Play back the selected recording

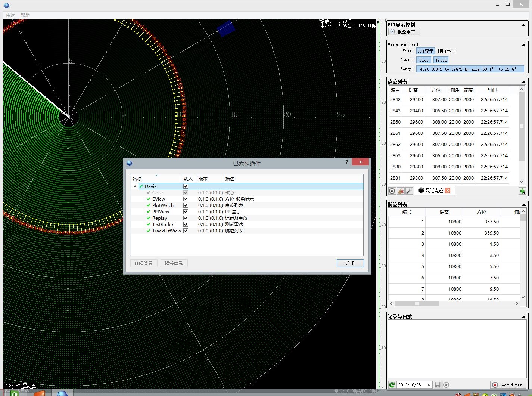point(446,385)
